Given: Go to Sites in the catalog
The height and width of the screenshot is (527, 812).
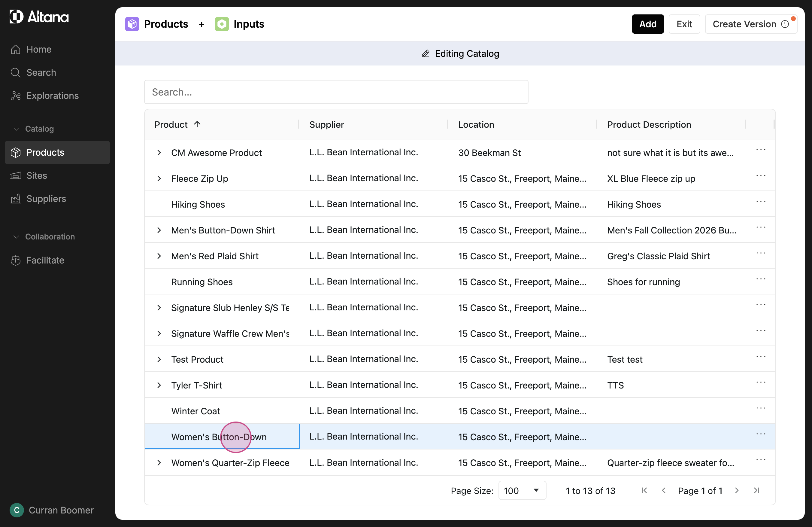Looking at the screenshot, I should (x=37, y=175).
